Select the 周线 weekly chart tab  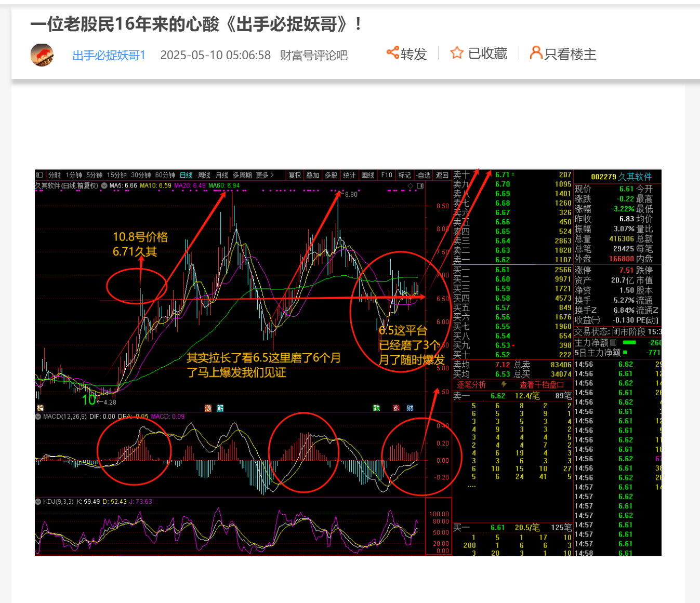tap(204, 175)
